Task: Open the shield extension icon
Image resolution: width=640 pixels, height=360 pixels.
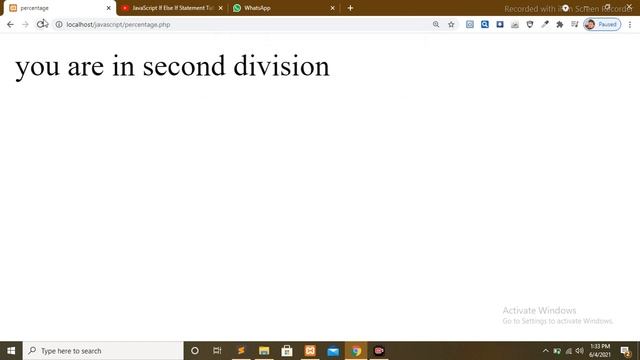Action: (x=530, y=24)
